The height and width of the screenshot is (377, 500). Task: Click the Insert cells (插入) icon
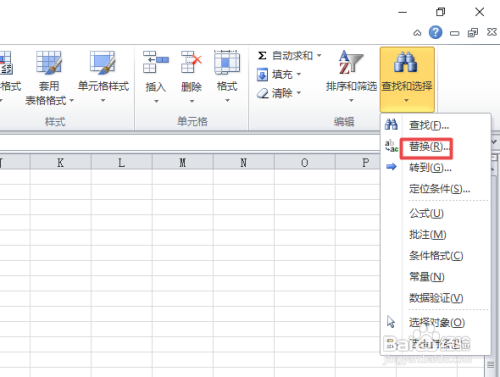(156, 62)
